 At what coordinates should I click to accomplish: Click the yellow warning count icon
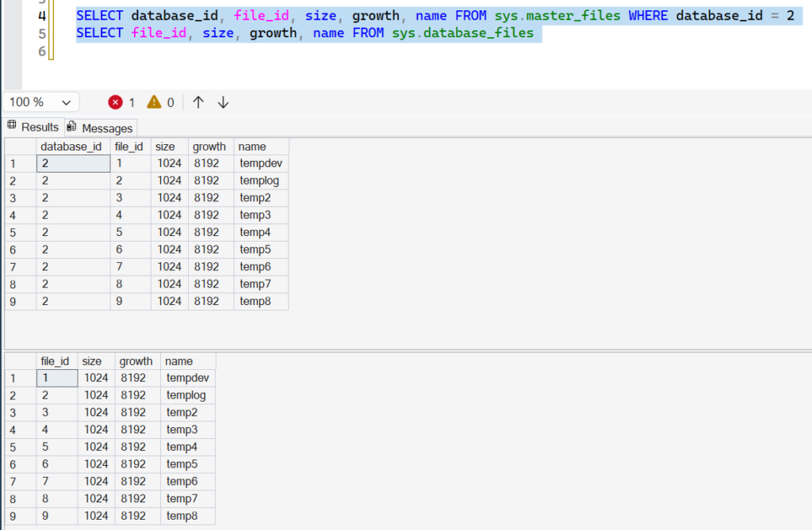click(154, 102)
